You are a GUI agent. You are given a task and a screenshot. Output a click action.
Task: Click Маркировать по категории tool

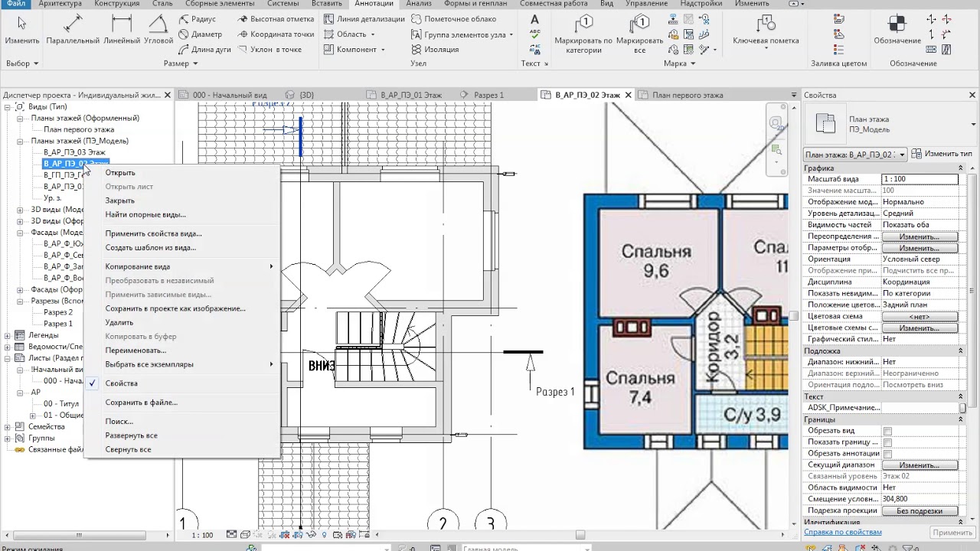pos(584,34)
